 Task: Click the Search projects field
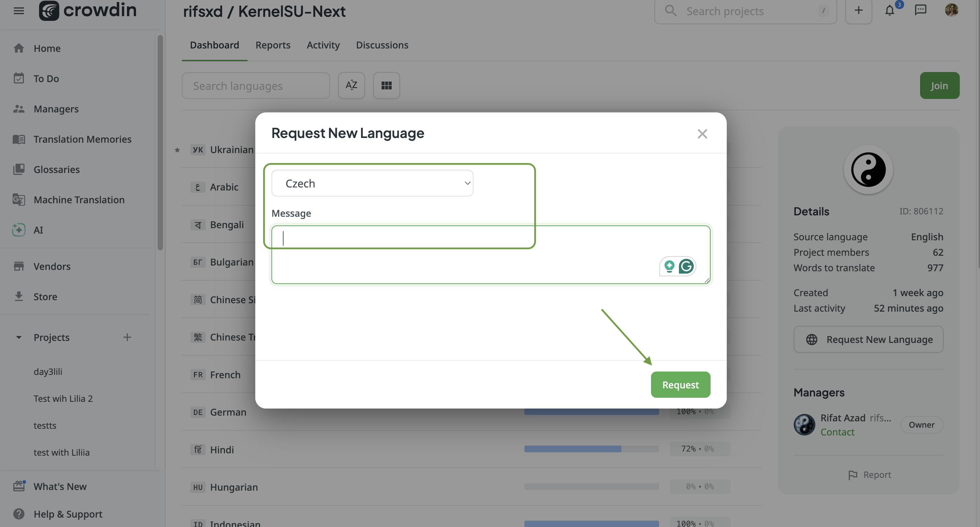click(x=745, y=11)
